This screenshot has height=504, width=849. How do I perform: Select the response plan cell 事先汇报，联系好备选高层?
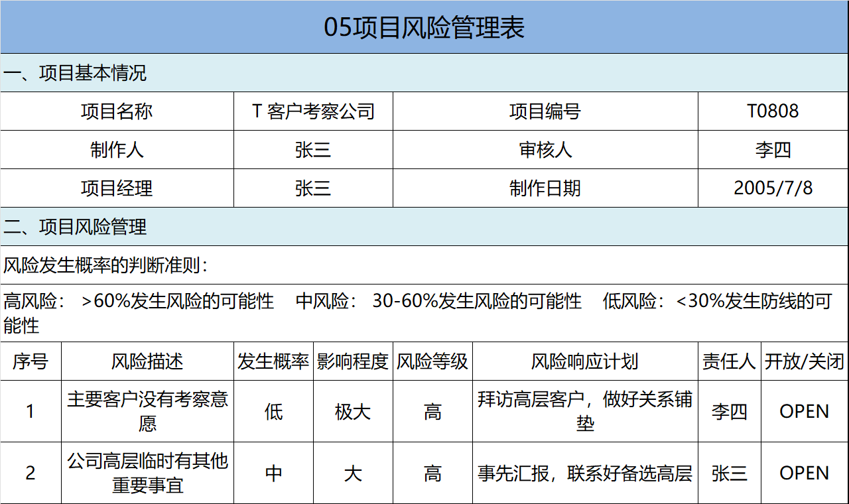pyautogui.click(x=584, y=473)
